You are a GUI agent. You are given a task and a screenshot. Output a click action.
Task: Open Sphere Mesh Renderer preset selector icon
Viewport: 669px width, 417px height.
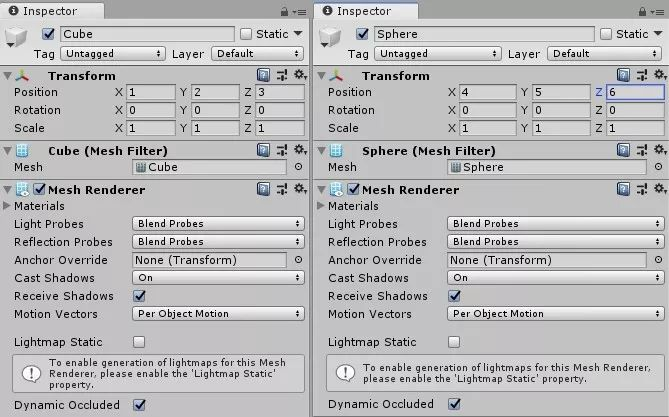click(642, 189)
